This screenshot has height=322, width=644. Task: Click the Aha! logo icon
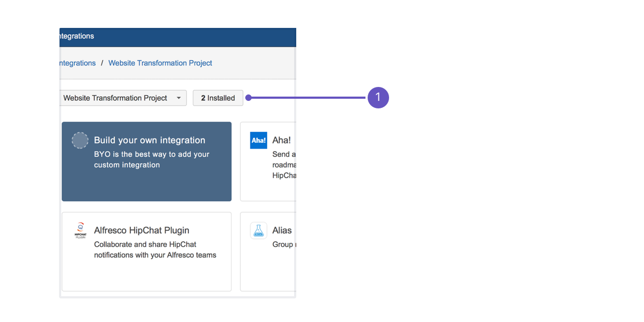coord(259,141)
